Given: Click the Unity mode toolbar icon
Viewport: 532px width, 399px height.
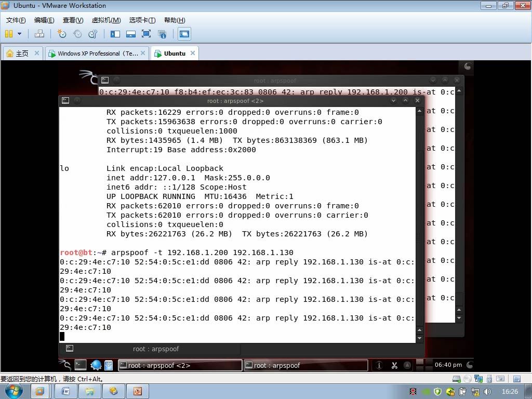Looking at the screenshot, I should [162, 34].
